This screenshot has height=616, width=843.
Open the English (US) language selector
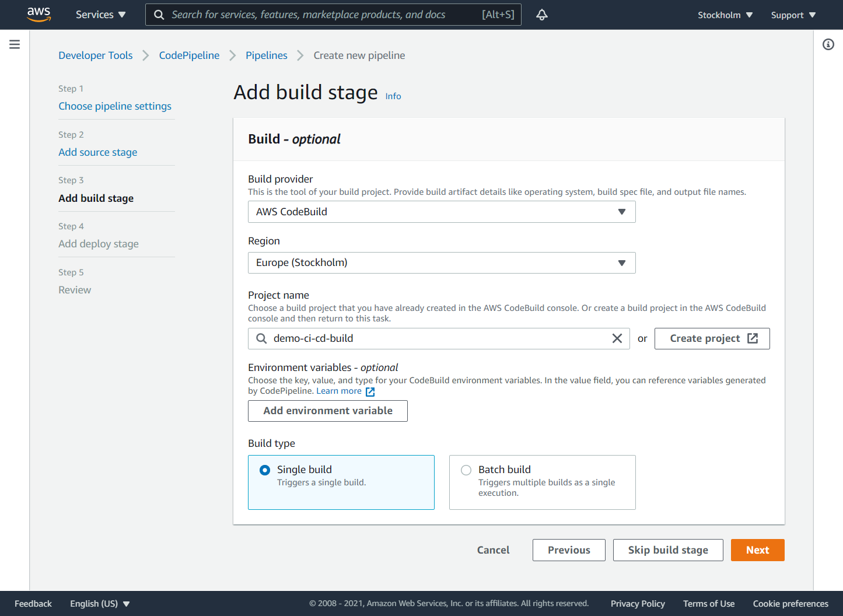[100, 604]
